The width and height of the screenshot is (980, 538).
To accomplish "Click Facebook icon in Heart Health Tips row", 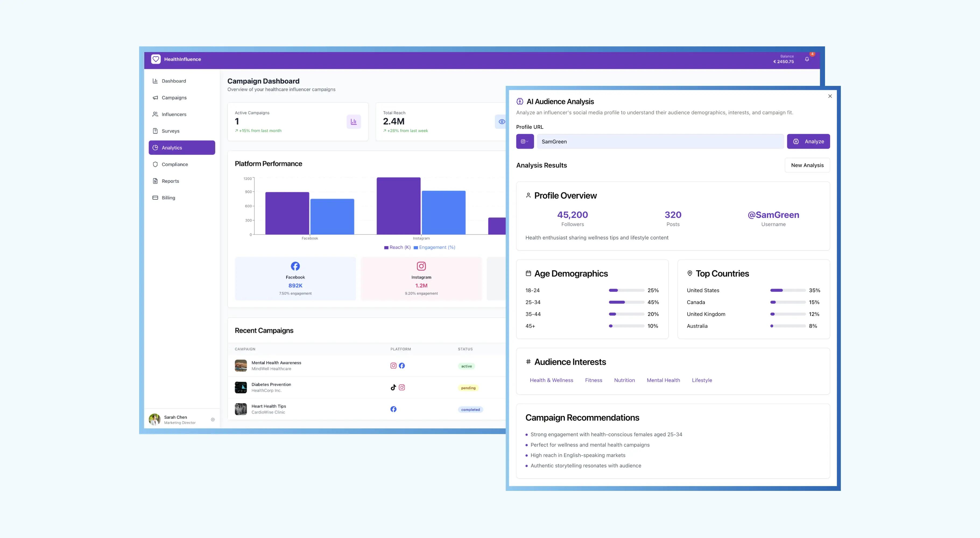I will (393, 409).
